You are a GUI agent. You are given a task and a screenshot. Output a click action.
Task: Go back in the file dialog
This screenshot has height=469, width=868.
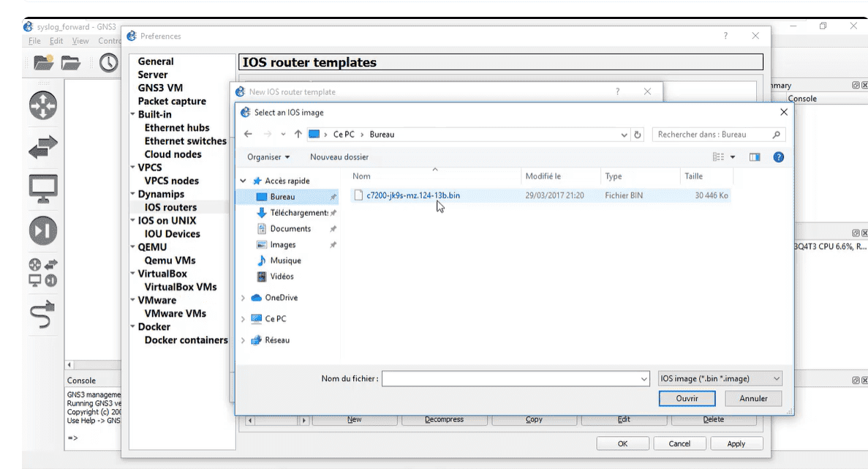point(249,134)
